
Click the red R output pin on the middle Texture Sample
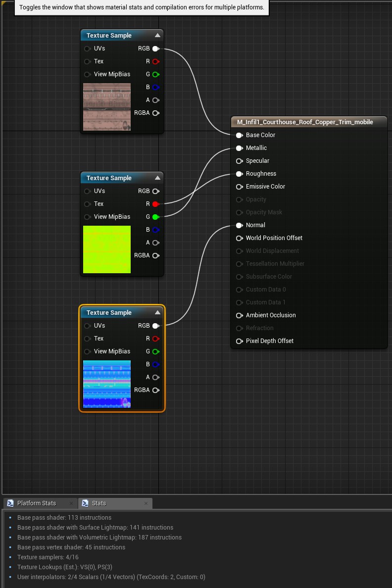point(155,204)
